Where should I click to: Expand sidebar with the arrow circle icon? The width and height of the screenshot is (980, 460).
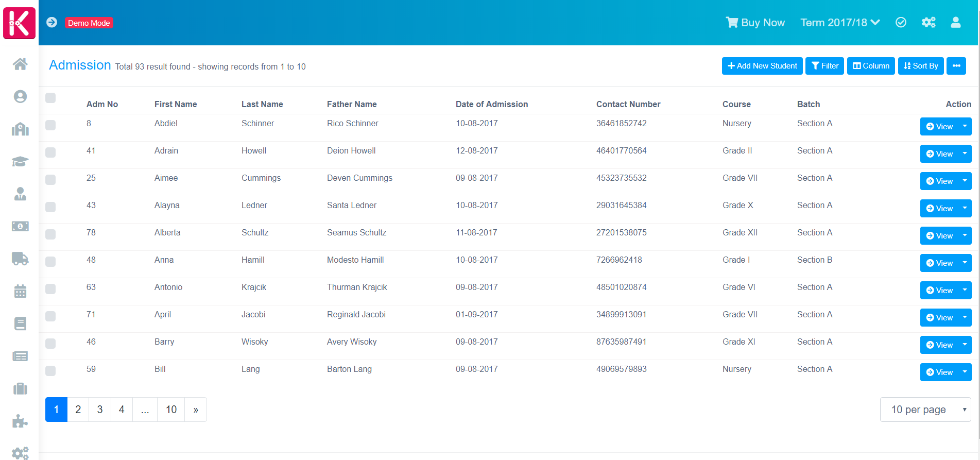(x=51, y=23)
